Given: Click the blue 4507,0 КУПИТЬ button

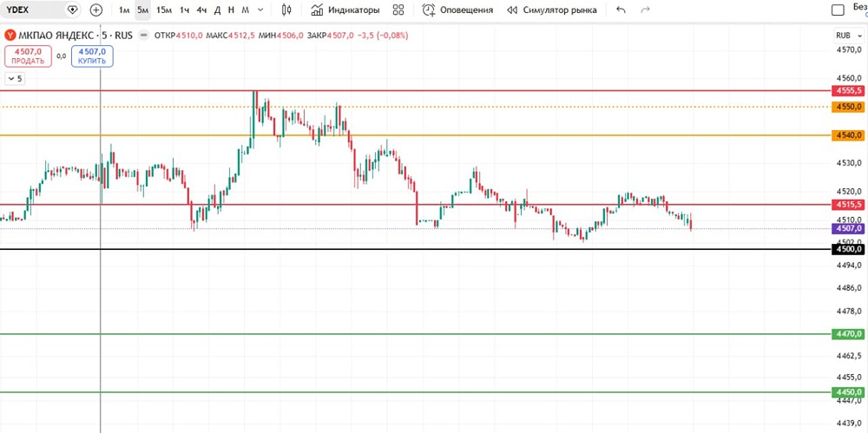Looking at the screenshot, I should click(93, 56).
